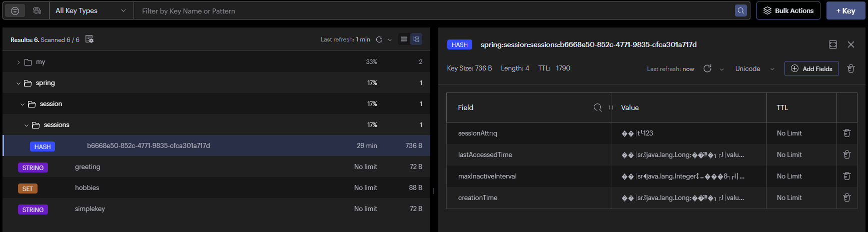Search fields with the Field magnifier icon
868x232 pixels.
597,107
